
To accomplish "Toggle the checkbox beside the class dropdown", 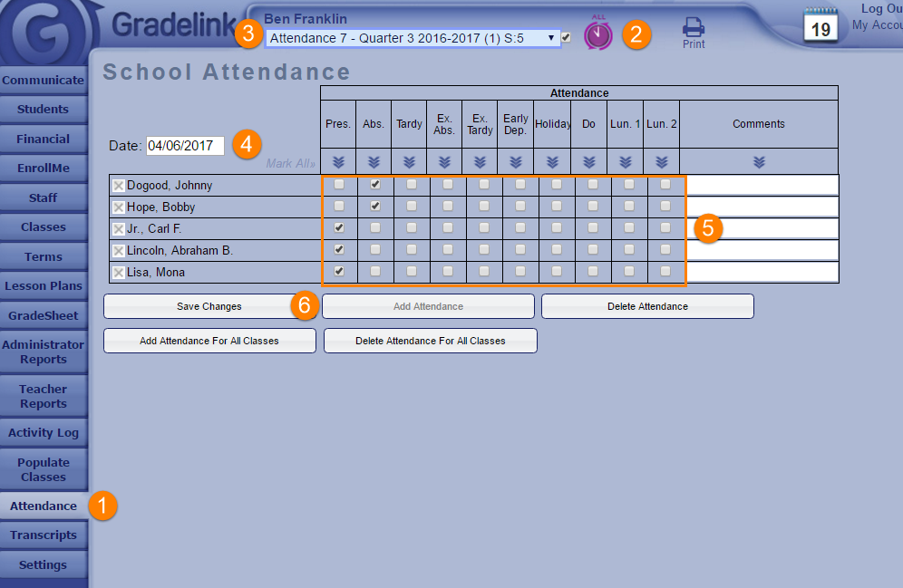I will coord(567,38).
